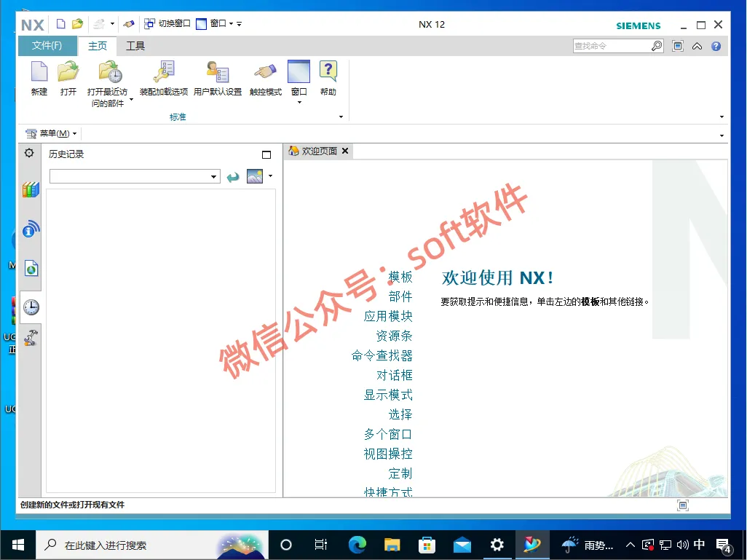Open the Selection (选择) link
The width and height of the screenshot is (747, 560).
(400, 414)
